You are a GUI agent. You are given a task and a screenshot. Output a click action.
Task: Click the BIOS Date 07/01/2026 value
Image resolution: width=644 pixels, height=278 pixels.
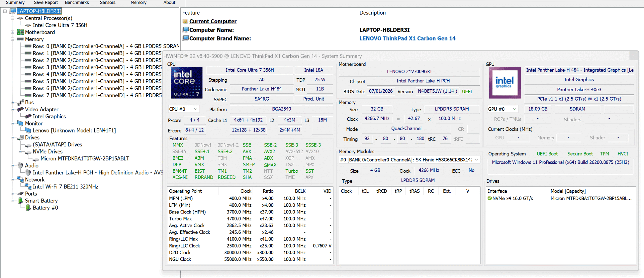click(x=381, y=91)
